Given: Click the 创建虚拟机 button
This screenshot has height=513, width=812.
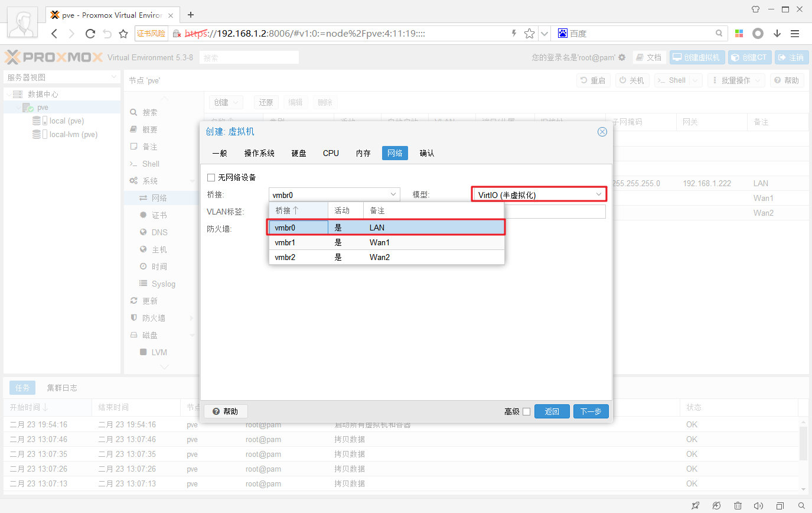Looking at the screenshot, I should coord(697,57).
